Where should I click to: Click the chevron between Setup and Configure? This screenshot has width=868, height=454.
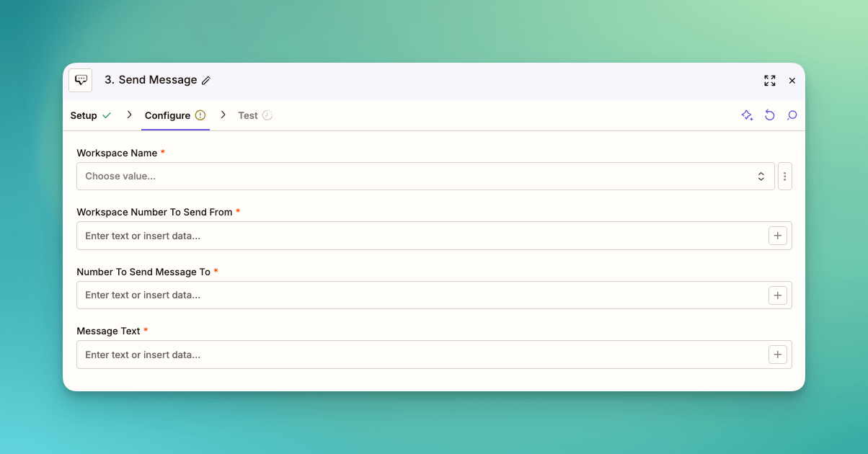[x=129, y=115]
